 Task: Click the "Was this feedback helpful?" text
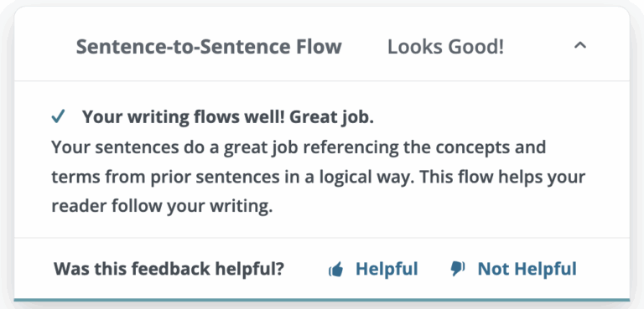tap(169, 269)
